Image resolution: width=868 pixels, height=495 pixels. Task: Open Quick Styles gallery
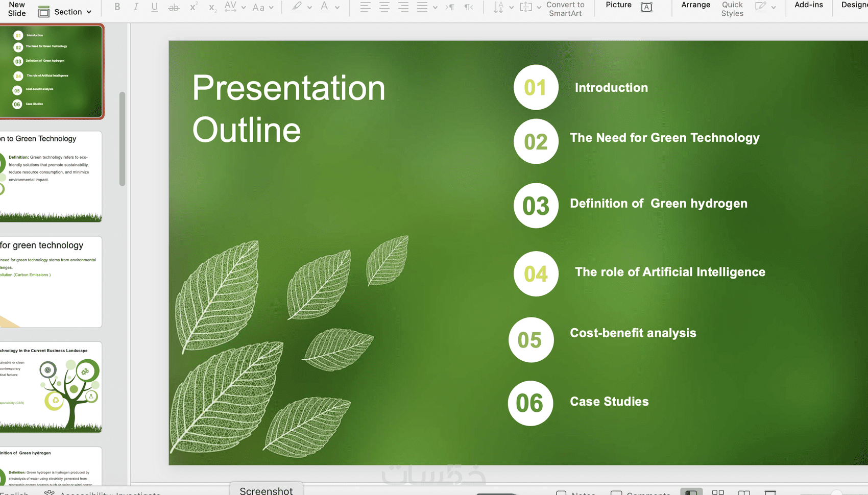tap(732, 9)
